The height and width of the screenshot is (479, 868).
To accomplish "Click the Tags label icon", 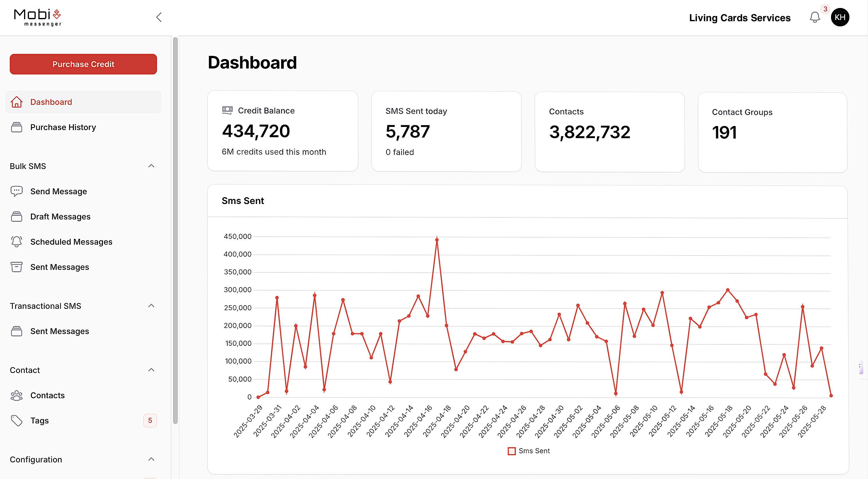I will [17, 420].
